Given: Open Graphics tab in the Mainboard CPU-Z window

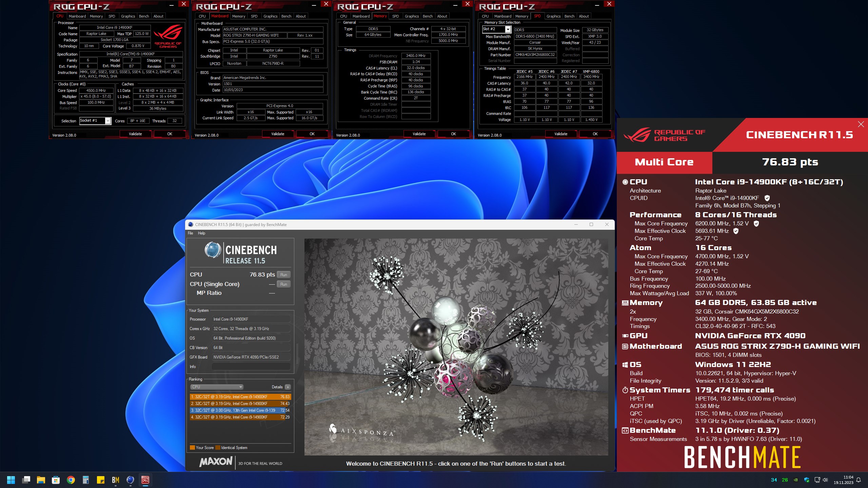Looking at the screenshot, I should click(270, 16).
